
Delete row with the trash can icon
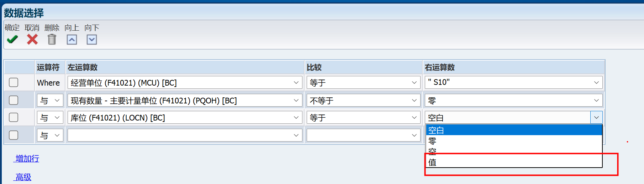coord(52,40)
